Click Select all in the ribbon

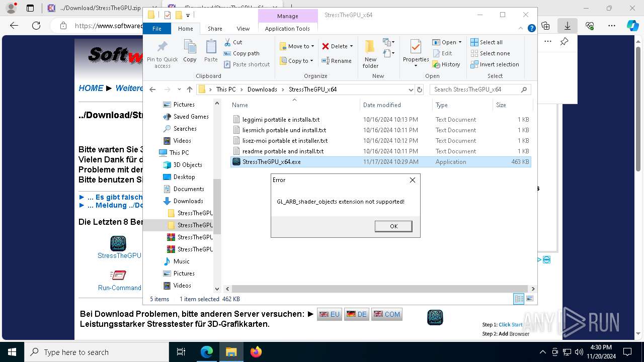click(x=487, y=42)
